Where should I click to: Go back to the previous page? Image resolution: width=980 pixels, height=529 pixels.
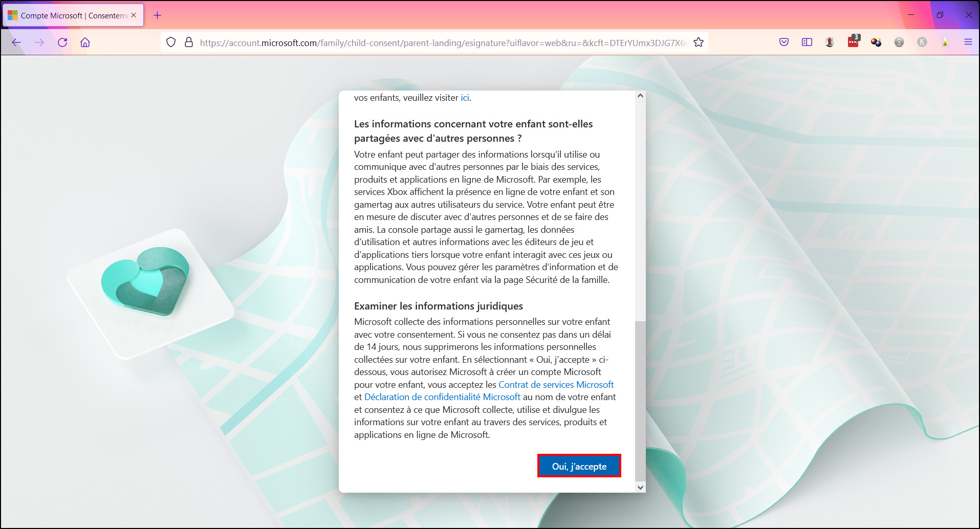(x=16, y=42)
